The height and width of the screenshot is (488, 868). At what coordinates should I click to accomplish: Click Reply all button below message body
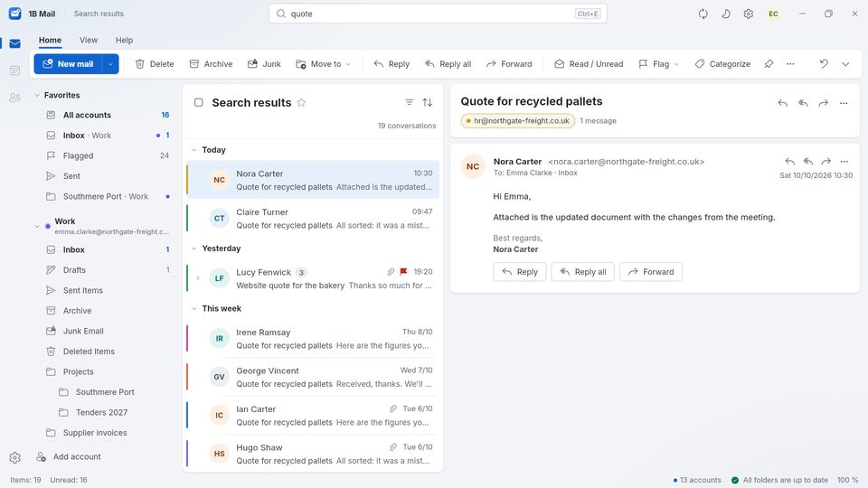click(582, 272)
